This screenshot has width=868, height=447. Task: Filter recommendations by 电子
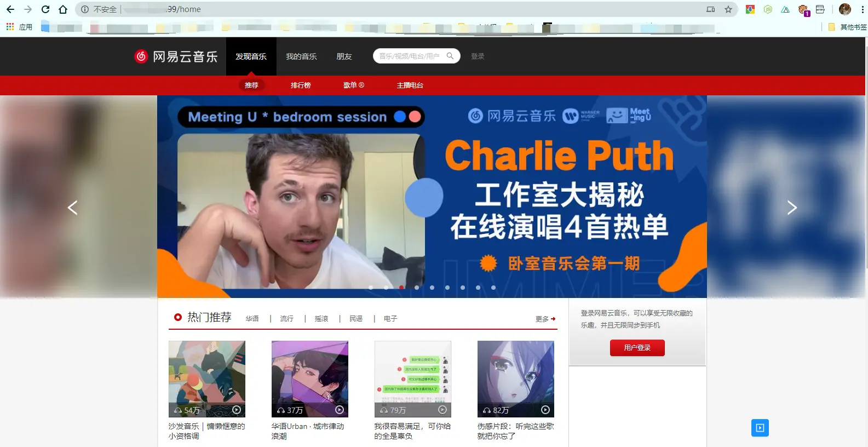390,318
